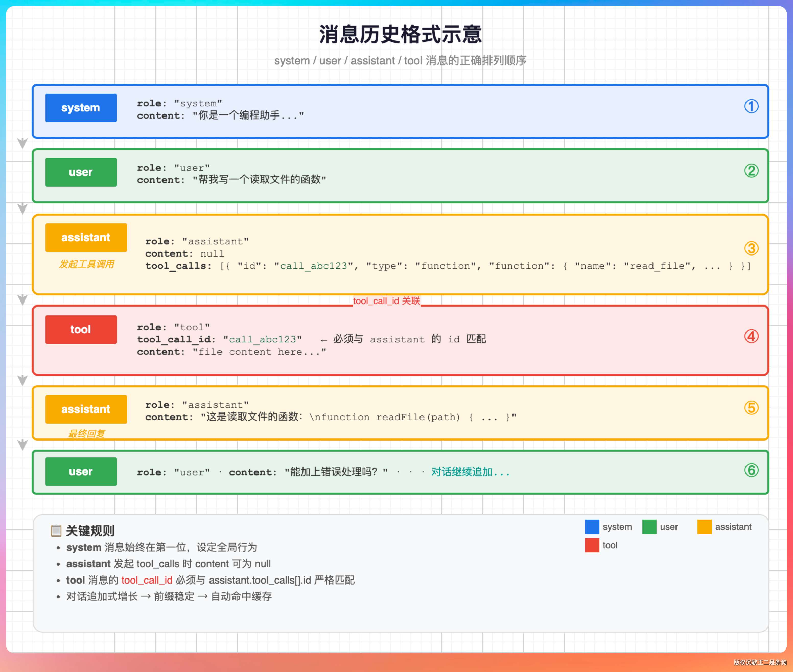Click the clipboard icon beside 关键规则
Image resolution: width=793 pixels, height=672 pixels.
(x=56, y=530)
